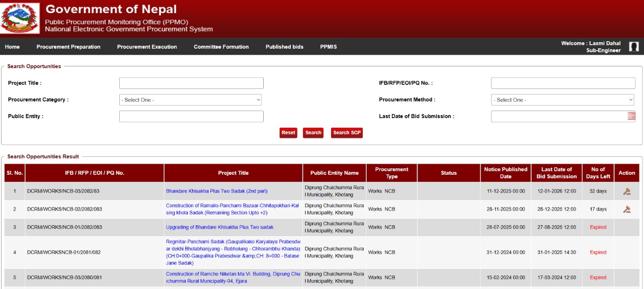Focus the Project Title input field
The height and width of the screenshot is (289, 644).
(191, 83)
